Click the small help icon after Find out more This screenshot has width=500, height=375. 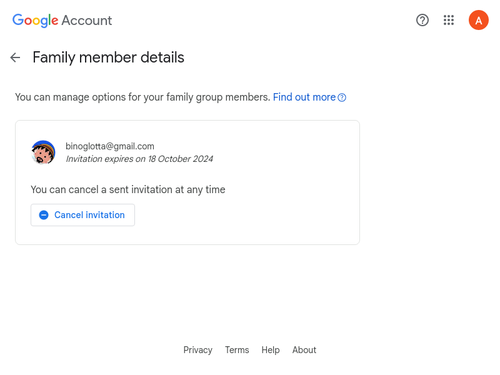click(342, 98)
